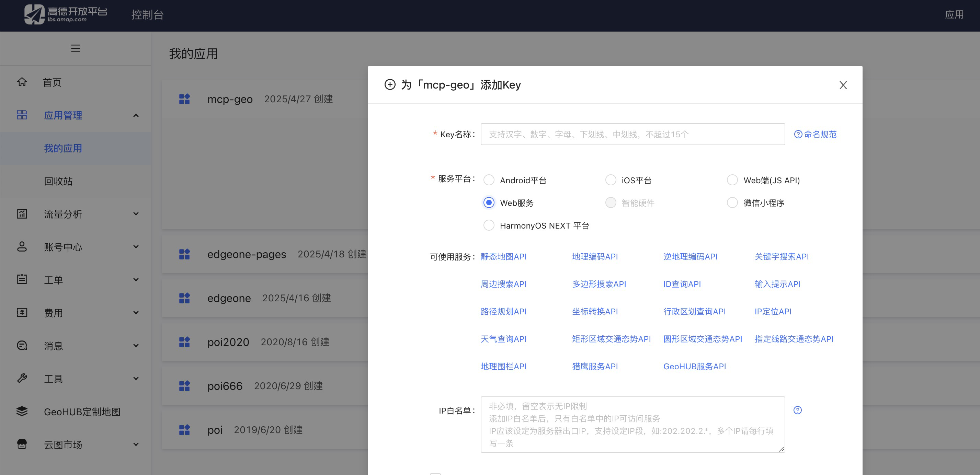Image resolution: width=980 pixels, height=475 pixels.
Task: Click the home icon beside 首页
Action: [x=22, y=82]
